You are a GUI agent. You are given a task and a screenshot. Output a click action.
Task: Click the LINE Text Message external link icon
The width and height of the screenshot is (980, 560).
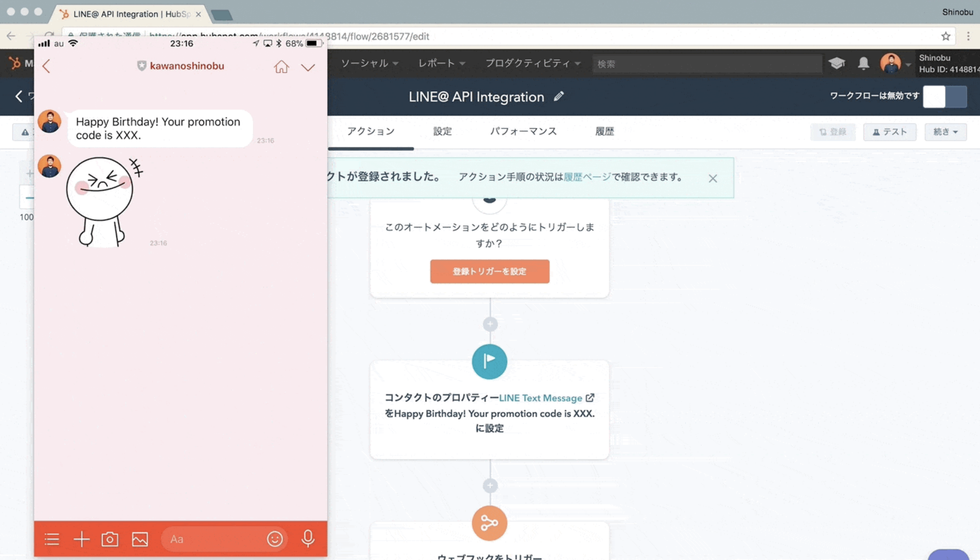click(x=590, y=397)
